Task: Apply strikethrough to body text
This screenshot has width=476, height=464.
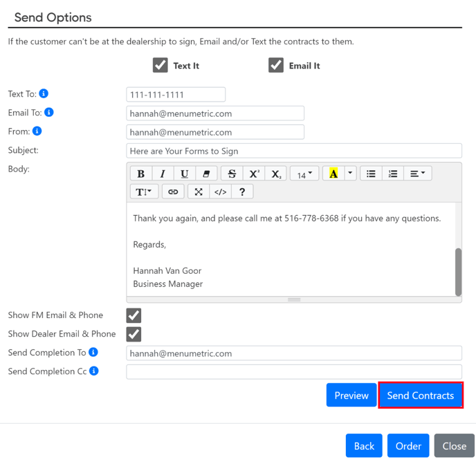Action: click(232, 174)
